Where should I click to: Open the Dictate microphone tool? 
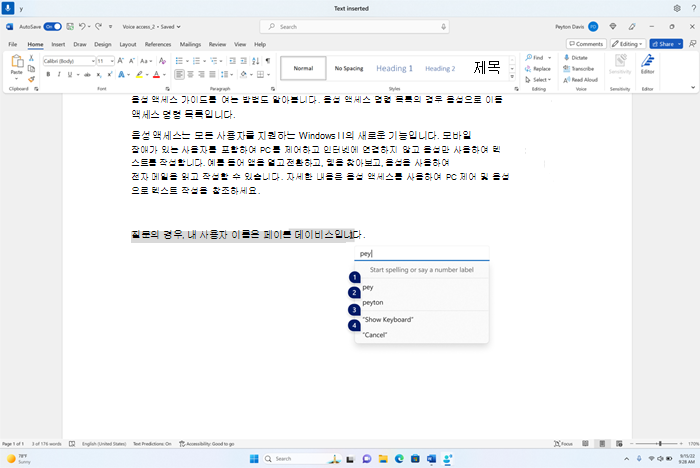[x=576, y=58]
